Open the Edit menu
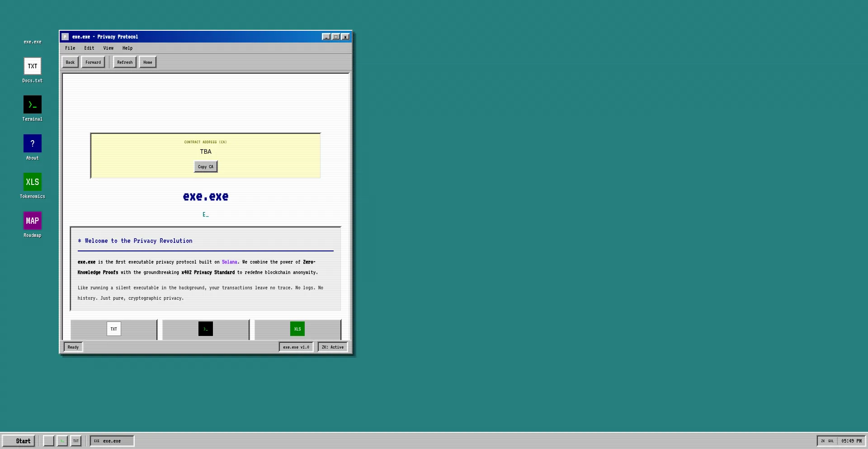The height and width of the screenshot is (449, 868). pyautogui.click(x=89, y=48)
